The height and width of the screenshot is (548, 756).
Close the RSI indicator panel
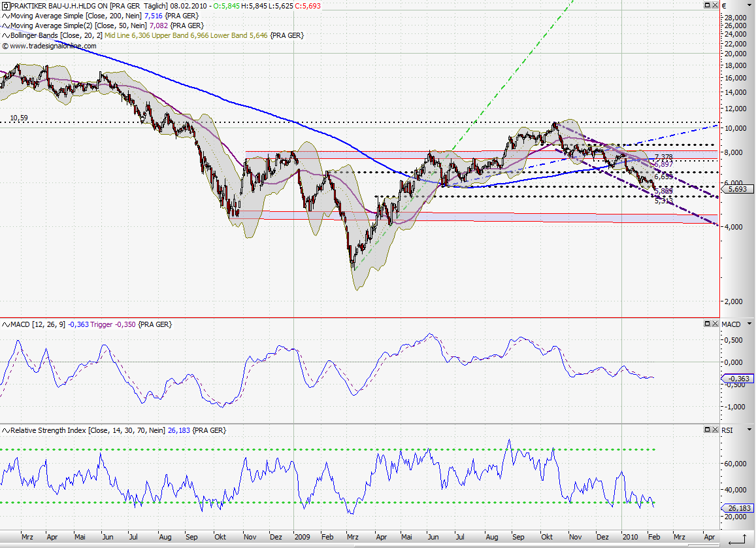pos(715,430)
